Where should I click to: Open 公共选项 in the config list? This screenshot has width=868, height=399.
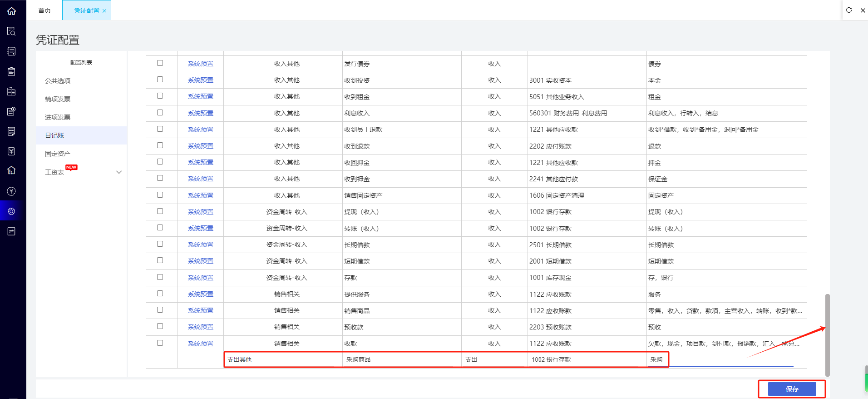[58, 81]
